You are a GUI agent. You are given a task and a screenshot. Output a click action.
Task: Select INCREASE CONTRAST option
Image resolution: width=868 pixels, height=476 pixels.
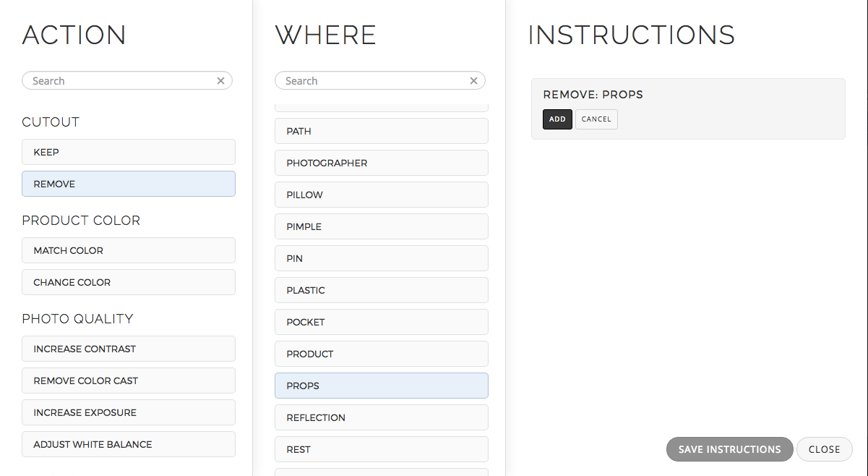point(129,349)
